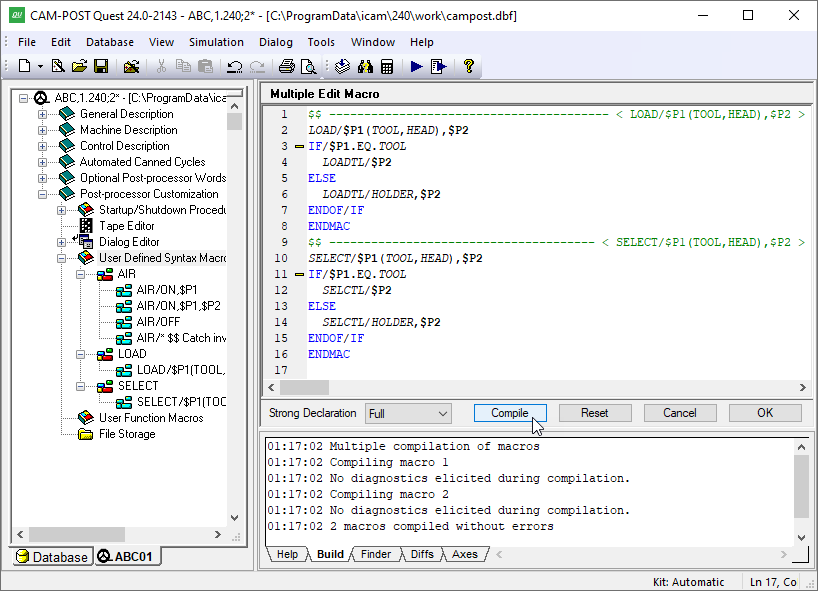Screen dimensions: 818x591
Task: Expand the General Description node
Action: [42, 114]
